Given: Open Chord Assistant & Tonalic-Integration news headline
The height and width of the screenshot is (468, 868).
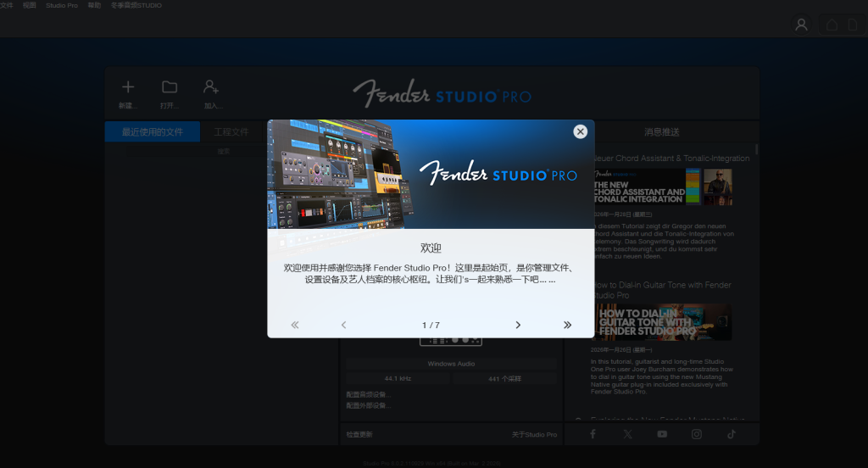Looking at the screenshot, I should pyautogui.click(x=672, y=159).
